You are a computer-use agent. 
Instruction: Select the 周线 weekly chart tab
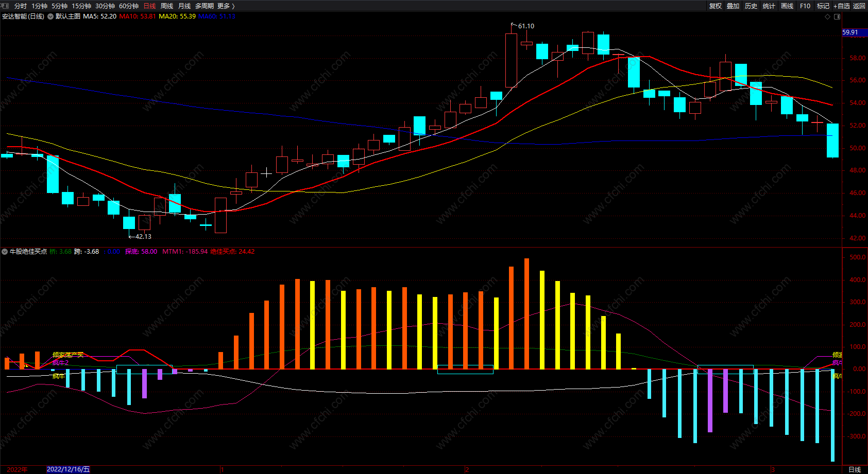[167, 6]
